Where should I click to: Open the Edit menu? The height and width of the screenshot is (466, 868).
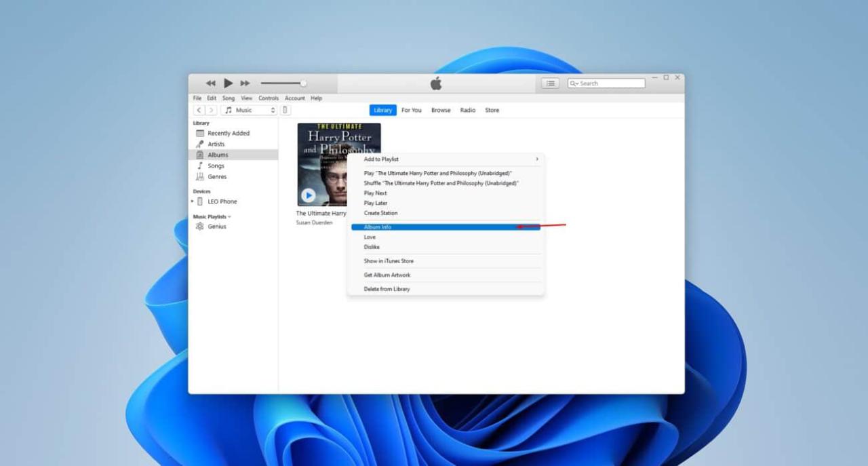click(x=212, y=98)
